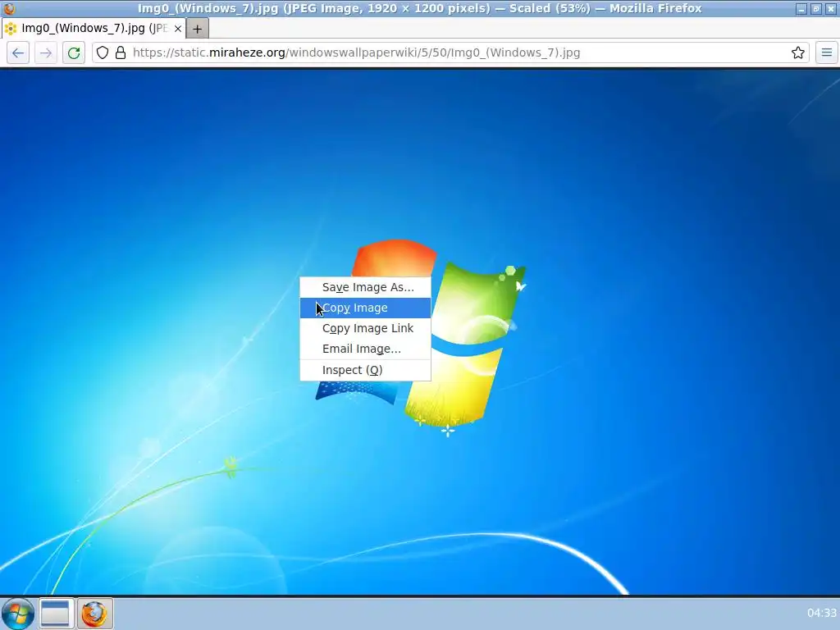Screen dimensions: 840x630
Task: Click the show desktop taskbar icon
Action: 55,614
